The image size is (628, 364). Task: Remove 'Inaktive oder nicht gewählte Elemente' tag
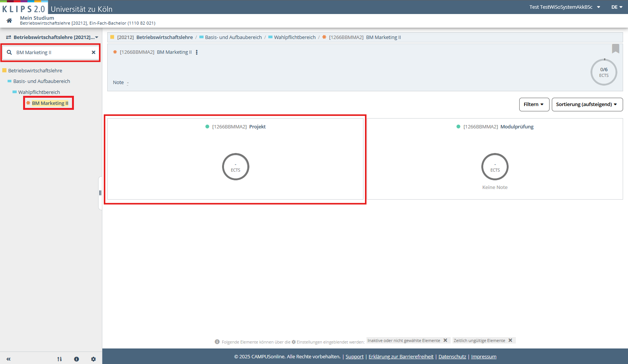pos(445,341)
